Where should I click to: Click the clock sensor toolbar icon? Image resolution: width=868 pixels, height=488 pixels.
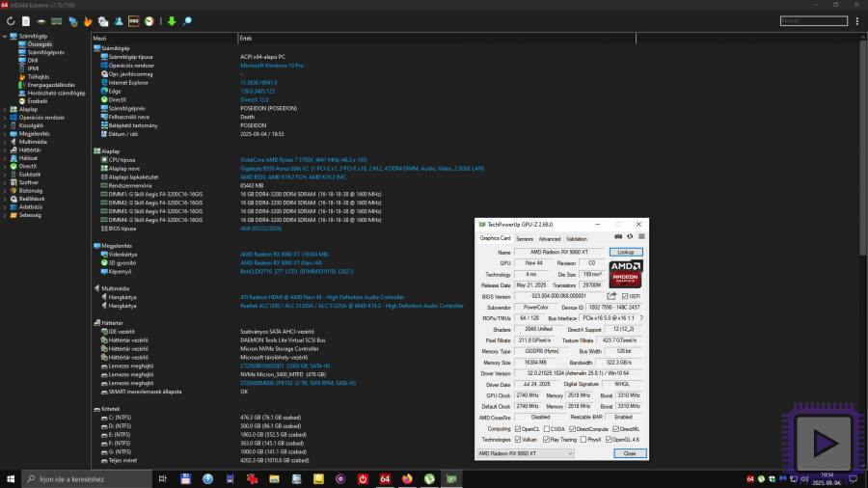click(x=149, y=21)
